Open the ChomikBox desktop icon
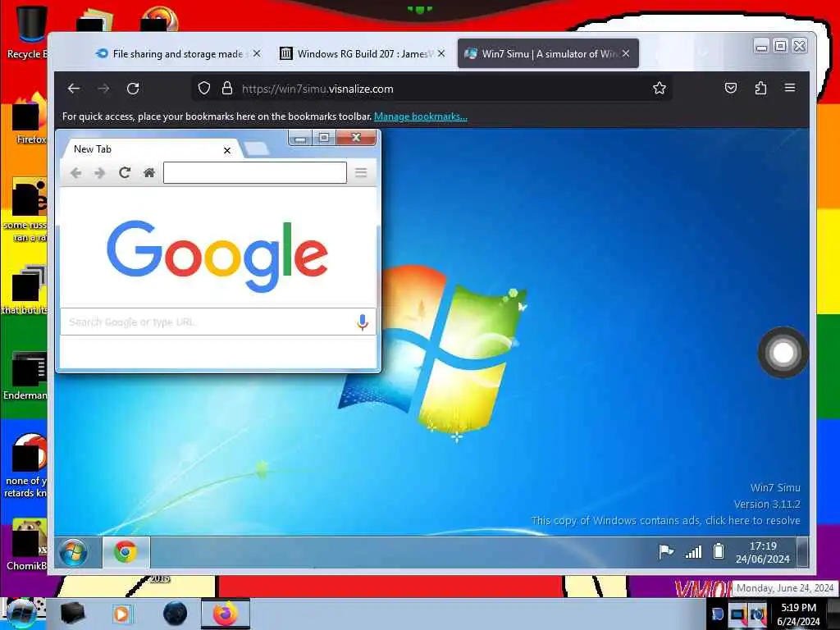This screenshot has width=840, height=630. tap(27, 544)
